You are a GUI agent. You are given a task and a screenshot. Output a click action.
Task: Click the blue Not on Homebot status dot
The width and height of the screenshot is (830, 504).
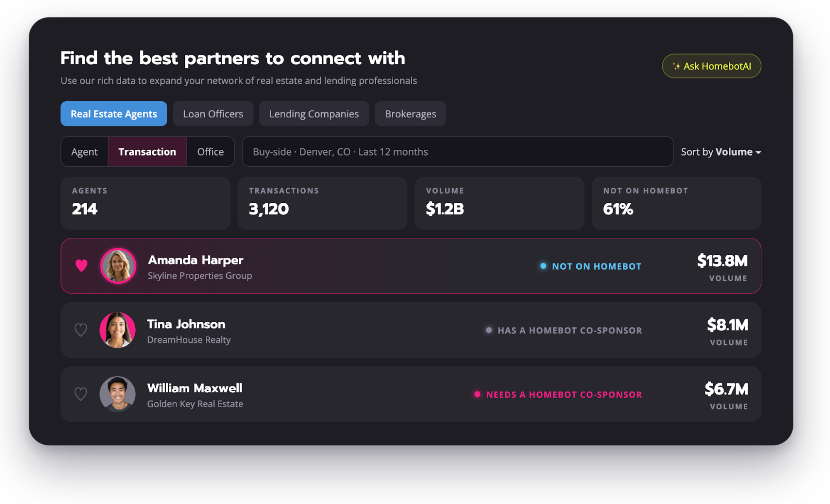click(543, 266)
